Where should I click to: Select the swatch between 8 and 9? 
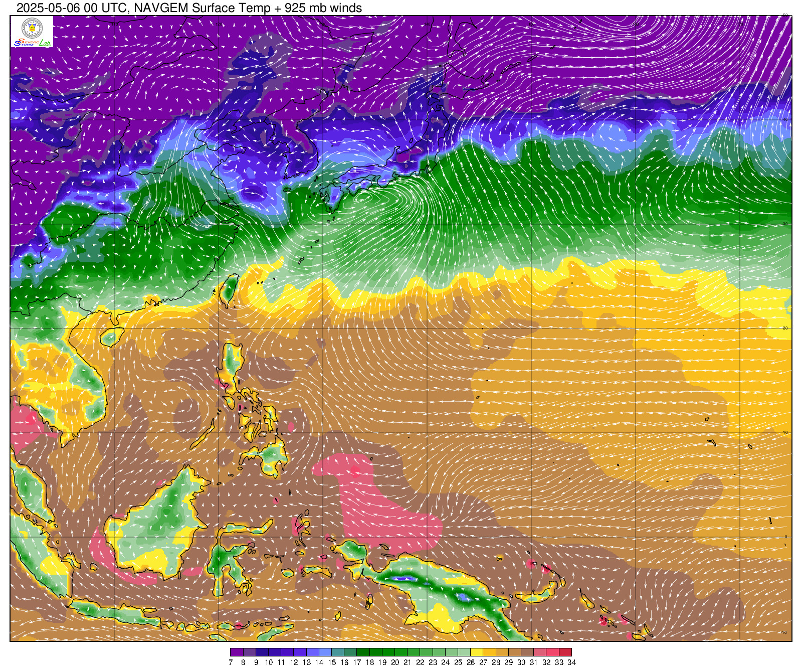(249, 652)
